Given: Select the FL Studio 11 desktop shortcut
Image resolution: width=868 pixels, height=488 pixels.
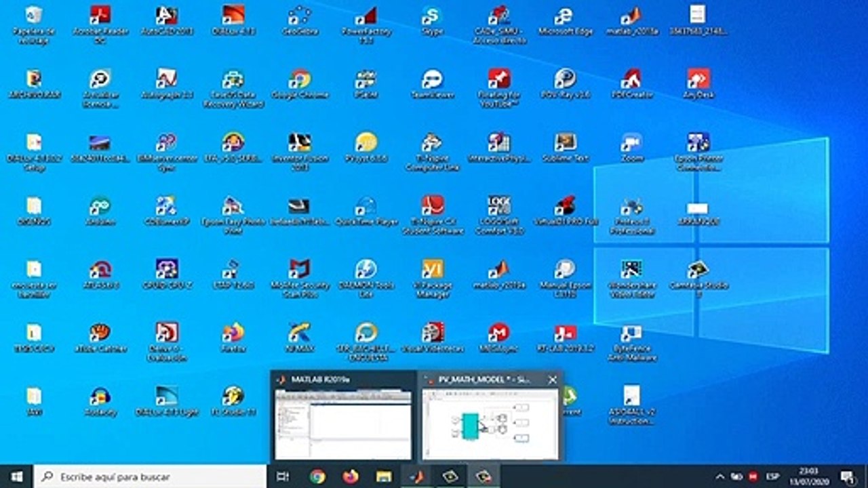Looking at the screenshot, I should tap(233, 402).
